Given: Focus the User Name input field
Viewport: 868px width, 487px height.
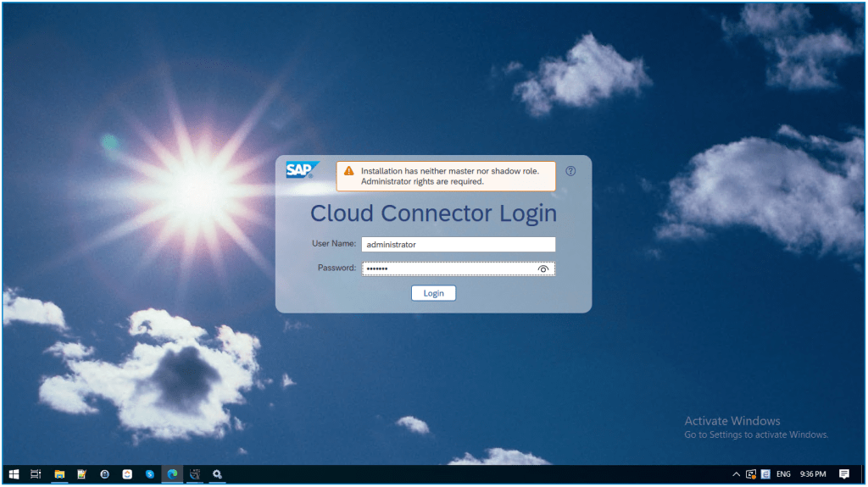Looking at the screenshot, I should point(458,244).
